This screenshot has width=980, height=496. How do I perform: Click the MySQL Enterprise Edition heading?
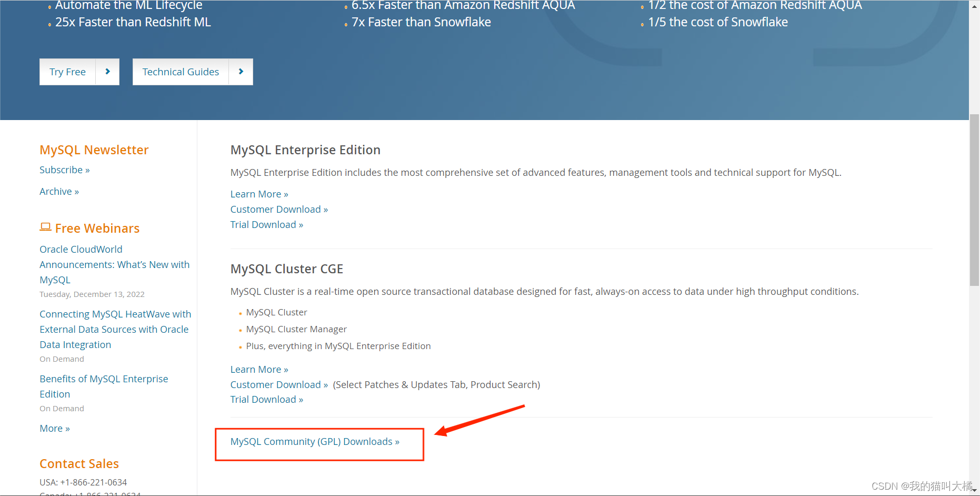[x=305, y=150]
